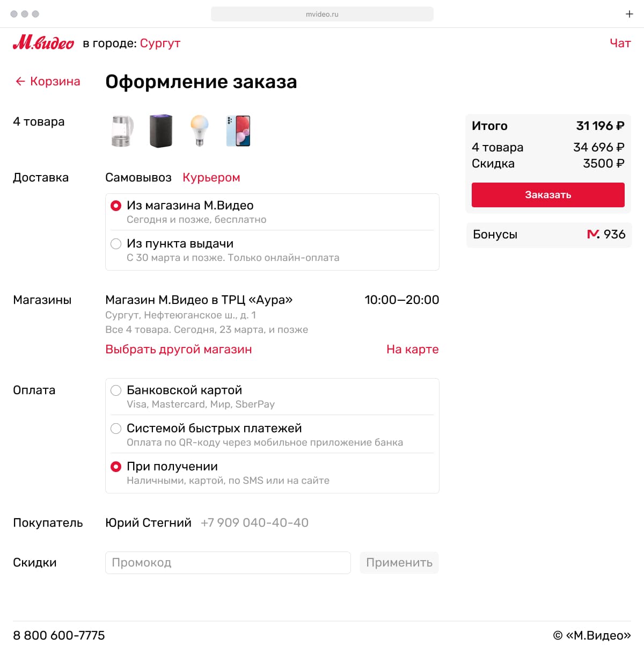This screenshot has width=644, height=660.
Task: Click the М.Видео logo
Action: click(43, 42)
